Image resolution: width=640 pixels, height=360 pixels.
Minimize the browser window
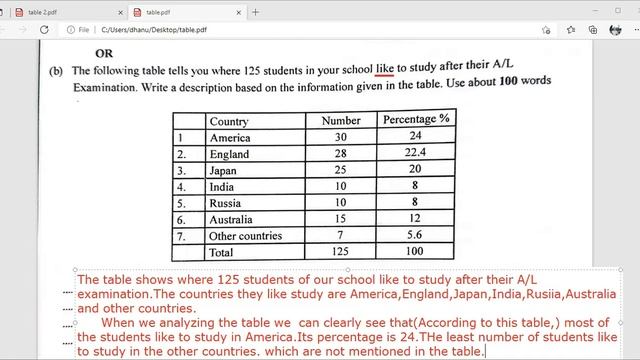pos(596,11)
